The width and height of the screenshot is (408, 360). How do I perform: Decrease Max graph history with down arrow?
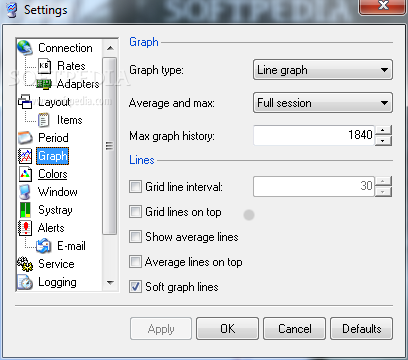click(x=383, y=141)
